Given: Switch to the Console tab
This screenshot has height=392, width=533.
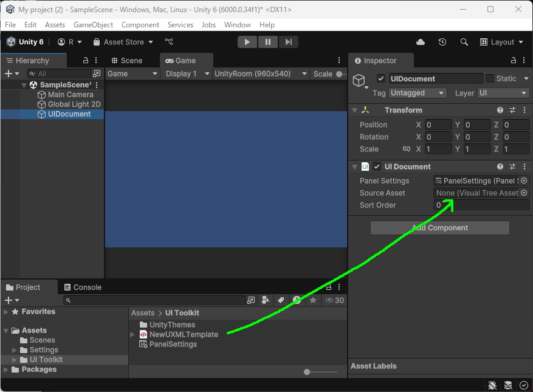Looking at the screenshot, I should pos(83,287).
